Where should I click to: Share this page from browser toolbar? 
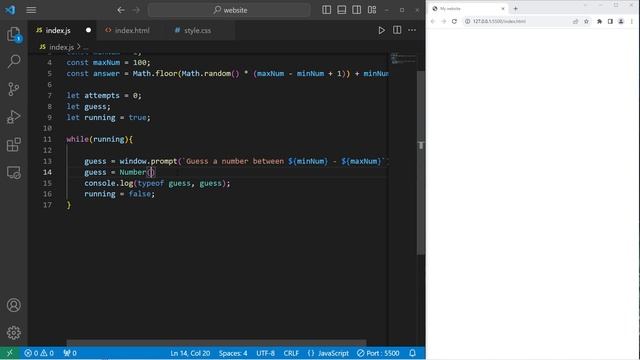tap(576, 21)
